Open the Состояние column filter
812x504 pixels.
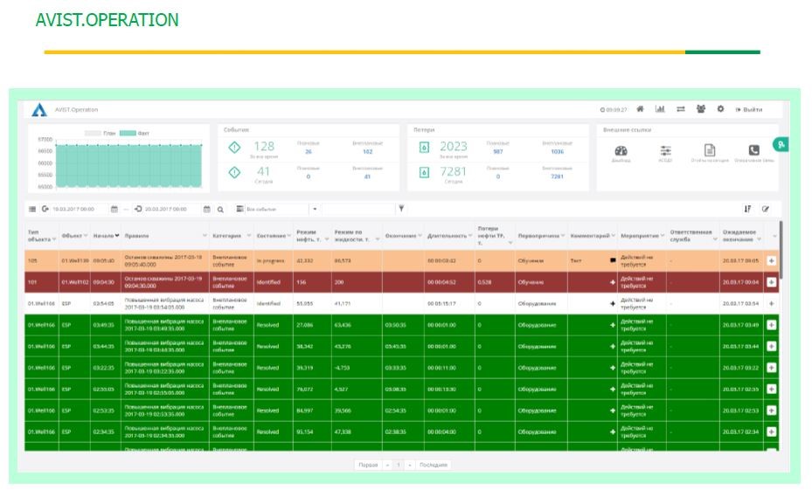[288, 236]
